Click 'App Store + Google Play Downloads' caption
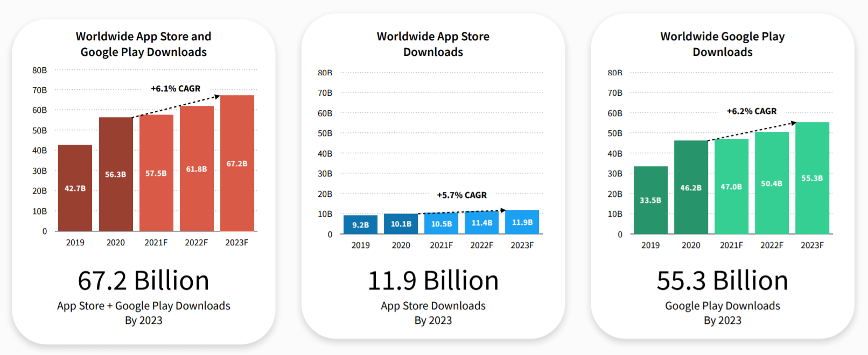The width and height of the screenshot is (868, 355). point(144,306)
